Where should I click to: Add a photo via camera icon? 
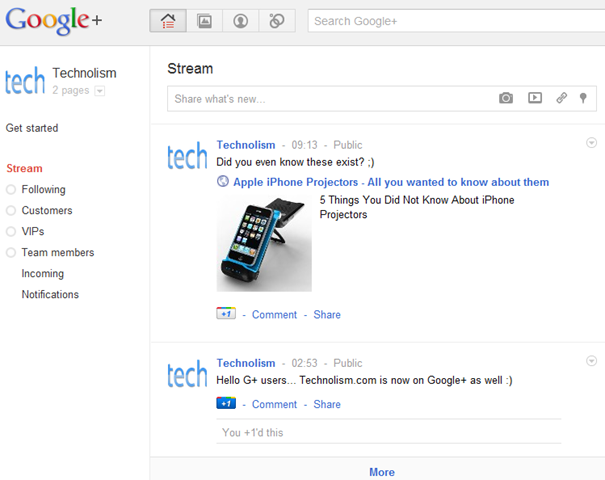506,98
